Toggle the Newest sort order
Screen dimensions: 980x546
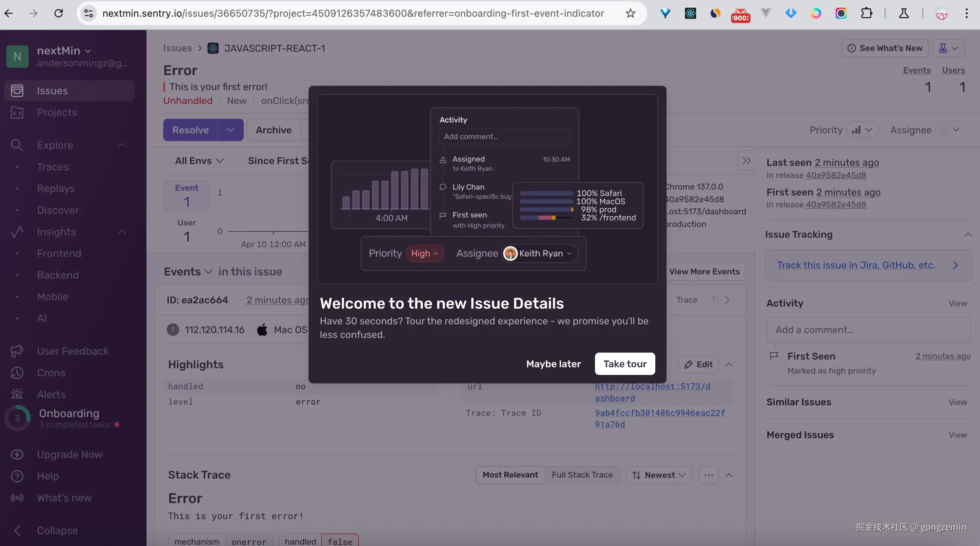(659, 475)
